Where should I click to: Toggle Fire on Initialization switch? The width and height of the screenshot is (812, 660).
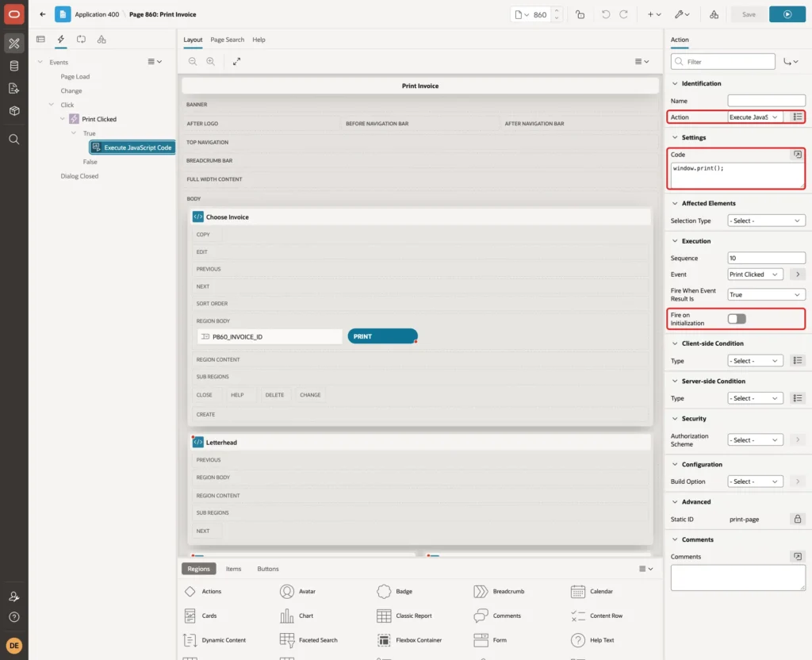point(737,319)
